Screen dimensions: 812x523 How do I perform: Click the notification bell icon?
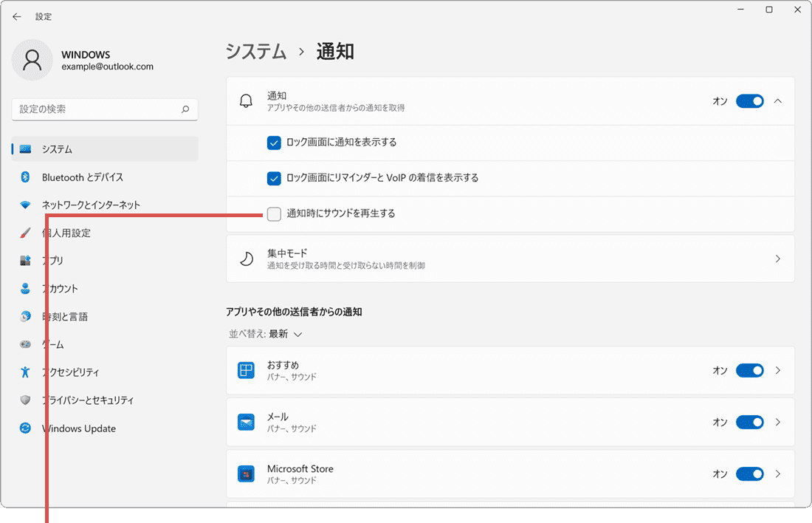click(x=247, y=100)
